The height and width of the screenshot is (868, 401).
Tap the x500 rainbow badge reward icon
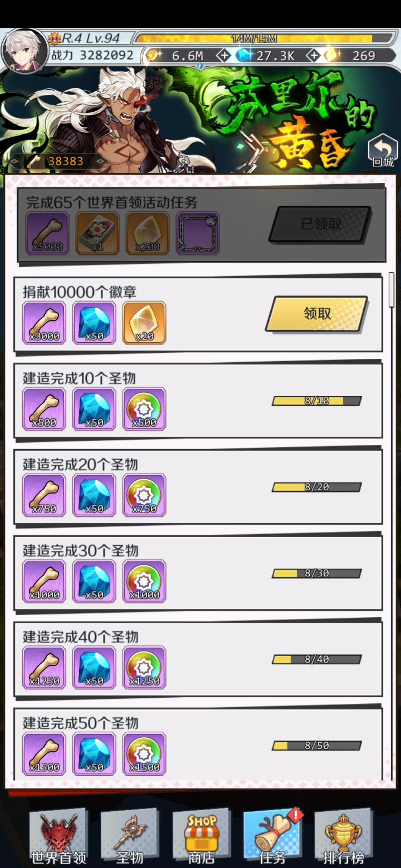(144, 409)
